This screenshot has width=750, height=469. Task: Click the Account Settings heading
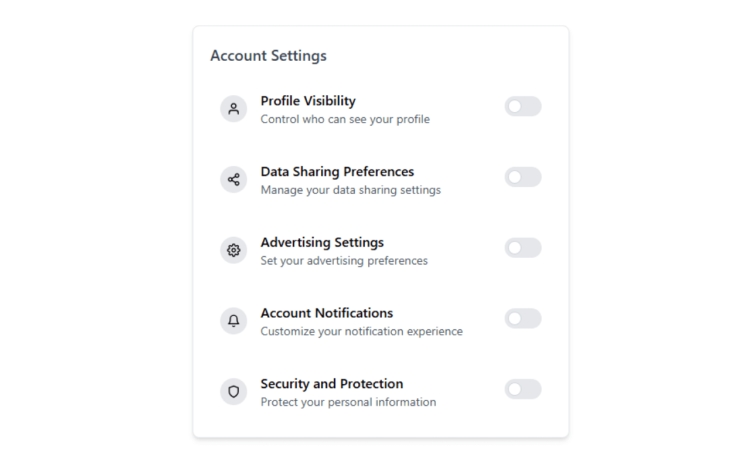pos(268,55)
